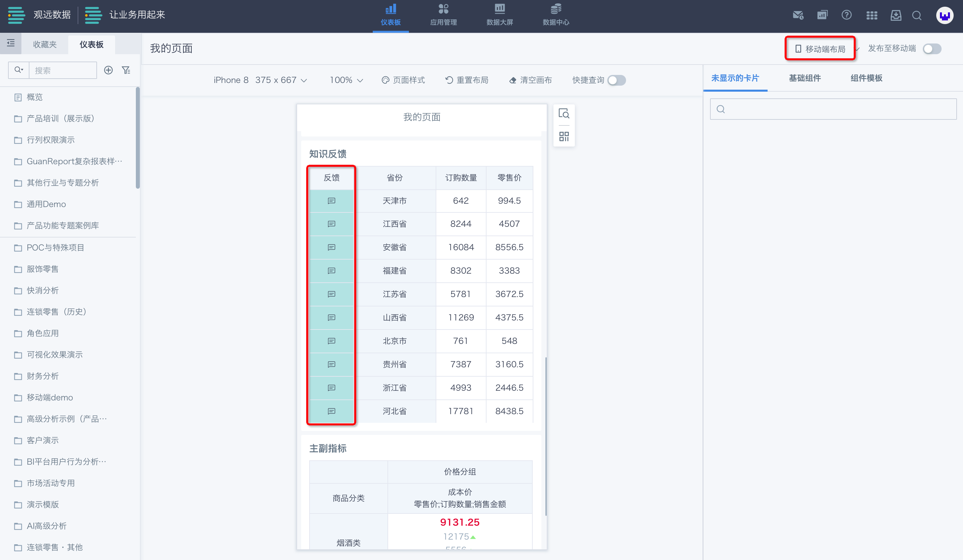Click the 重置布局 button
Screen dimensions: 963x560
[x=466, y=80]
